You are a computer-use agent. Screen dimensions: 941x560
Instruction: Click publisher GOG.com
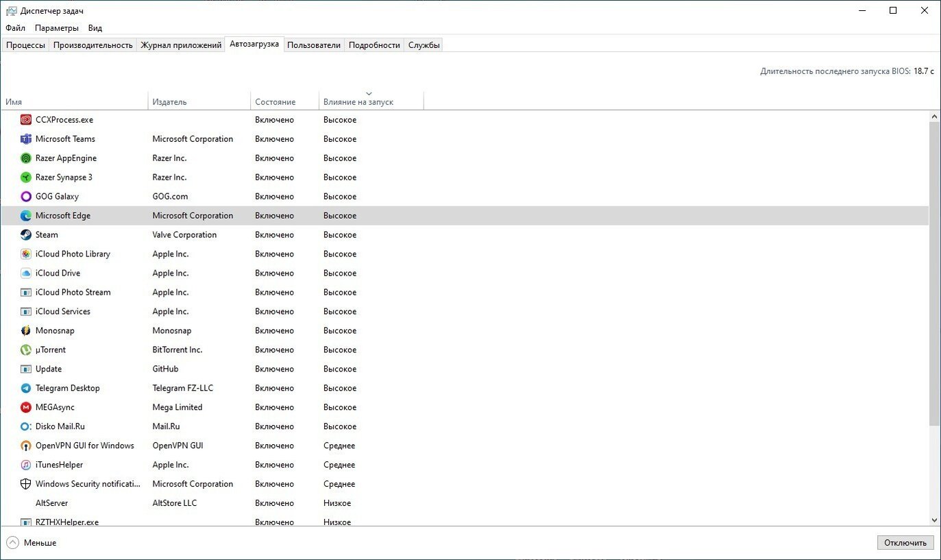click(170, 196)
